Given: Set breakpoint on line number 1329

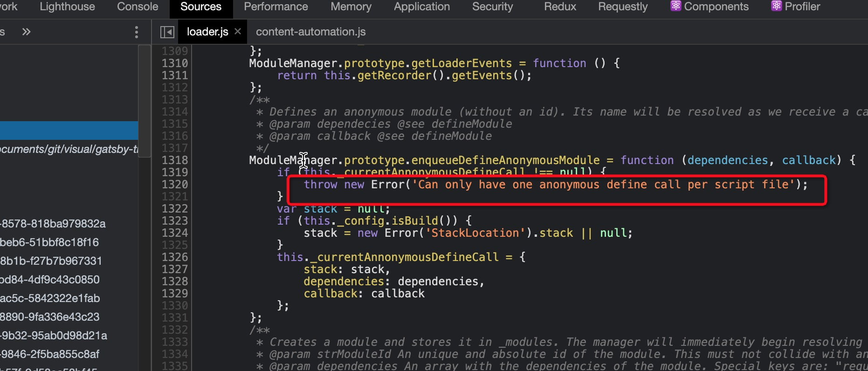Looking at the screenshot, I should click(x=175, y=293).
